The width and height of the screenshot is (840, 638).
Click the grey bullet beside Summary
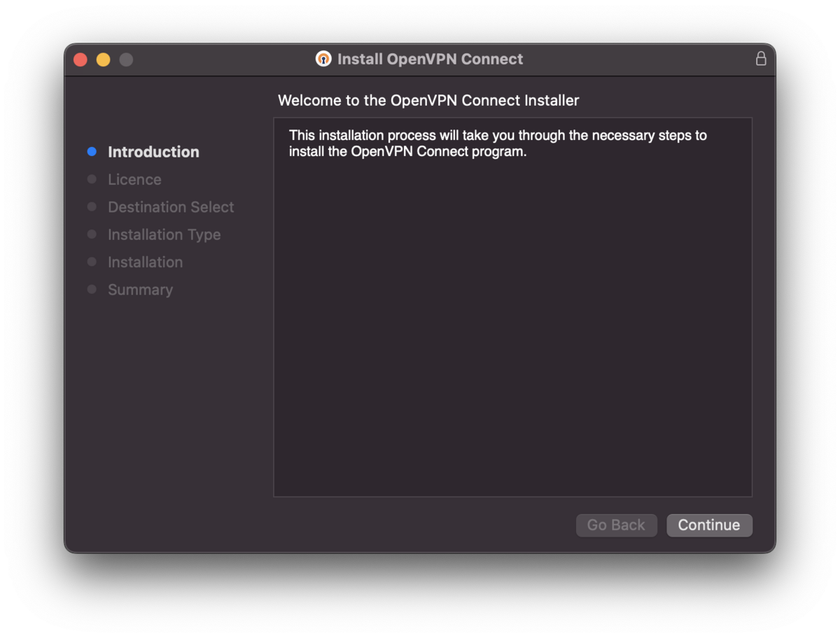pos(92,290)
